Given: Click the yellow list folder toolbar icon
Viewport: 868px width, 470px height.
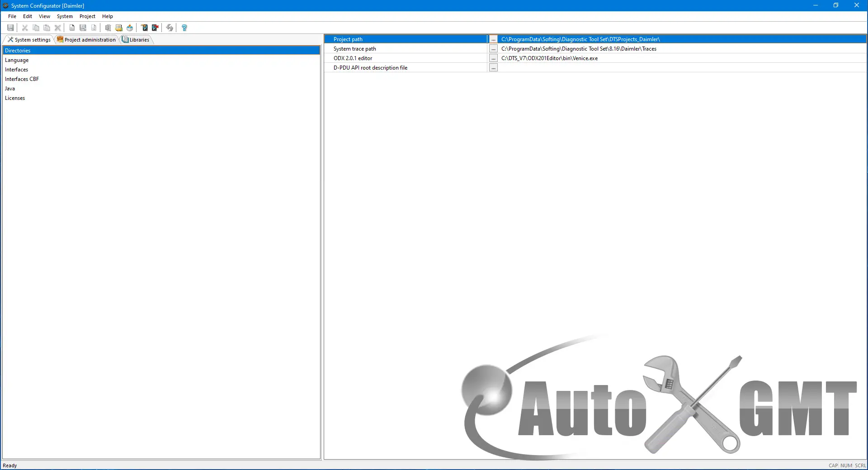Looking at the screenshot, I should point(119,28).
